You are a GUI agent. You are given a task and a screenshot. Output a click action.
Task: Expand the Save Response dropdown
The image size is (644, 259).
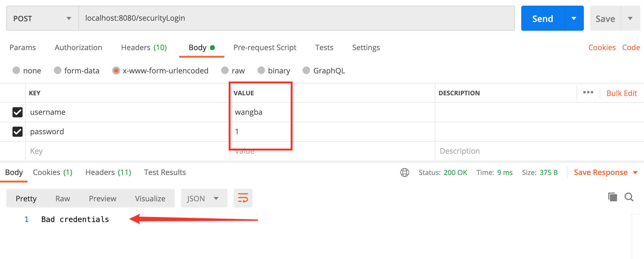[635, 173]
